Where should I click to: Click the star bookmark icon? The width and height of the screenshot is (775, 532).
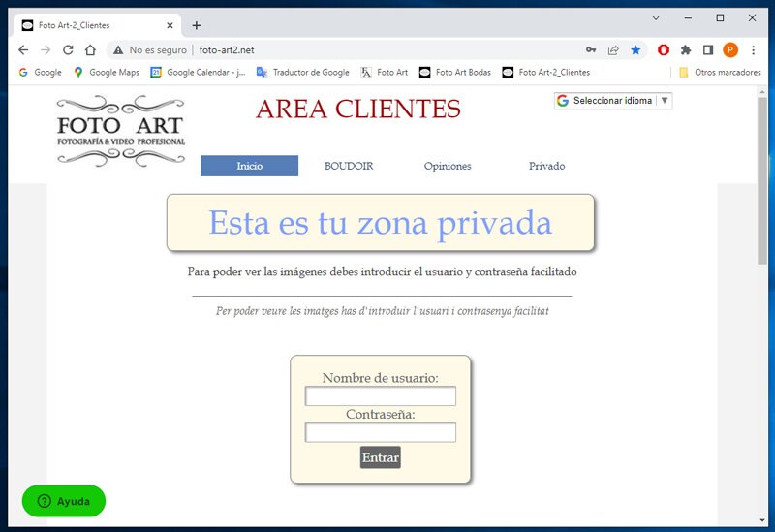click(635, 49)
